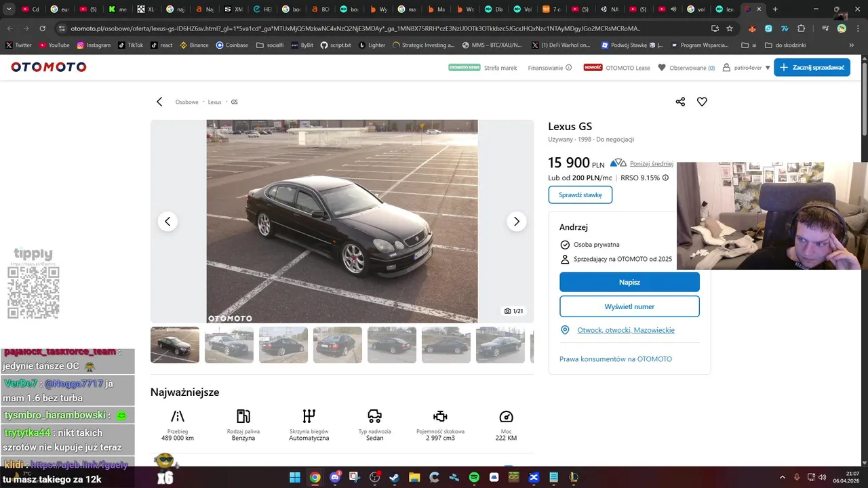The width and height of the screenshot is (868, 488).
Task: Click Napisz to message seller
Action: point(629,282)
